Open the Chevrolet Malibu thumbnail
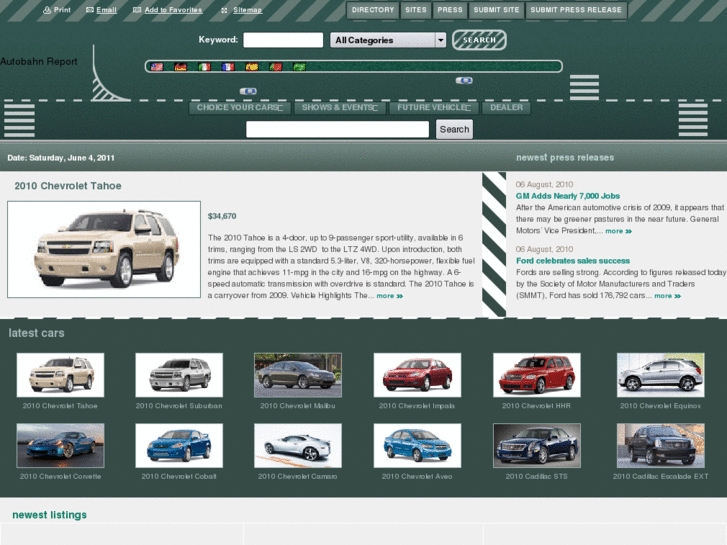This screenshot has height=545, width=727. tap(298, 375)
